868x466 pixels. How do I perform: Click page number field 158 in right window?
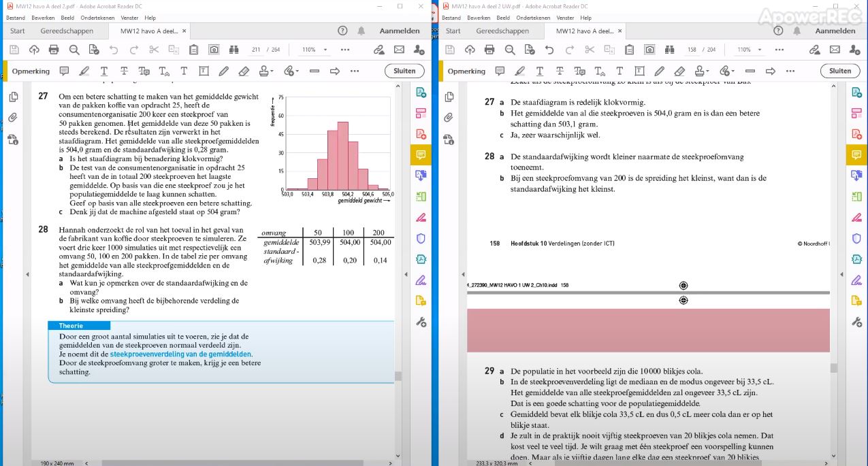[x=692, y=50]
